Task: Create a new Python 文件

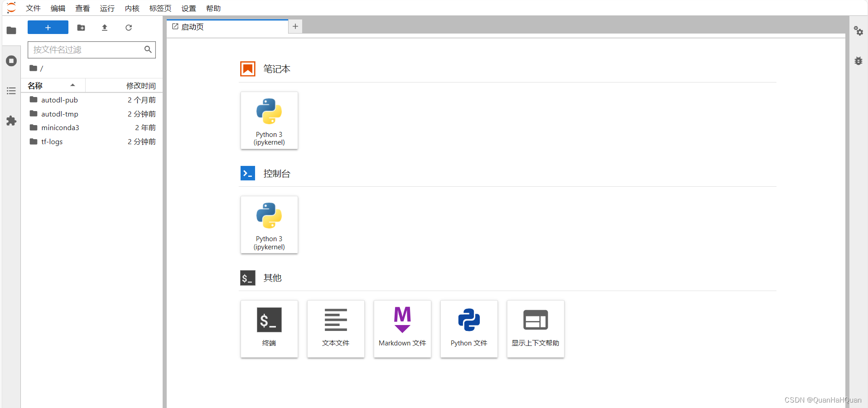Action: click(x=469, y=329)
